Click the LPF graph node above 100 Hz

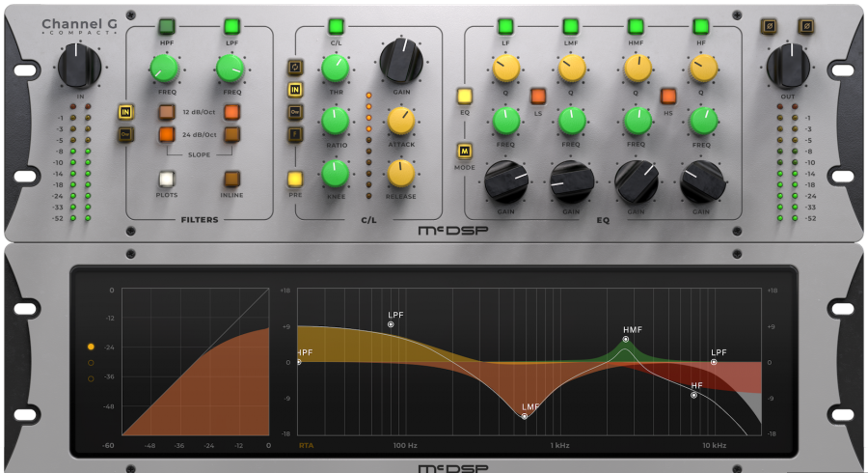tap(391, 324)
